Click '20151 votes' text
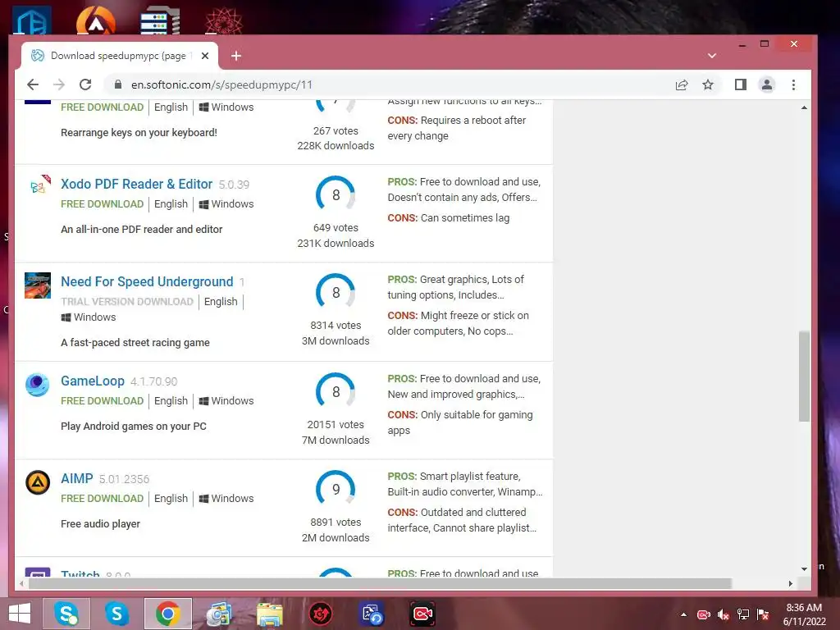The width and height of the screenshot is (840, 630). click(336, 424)
